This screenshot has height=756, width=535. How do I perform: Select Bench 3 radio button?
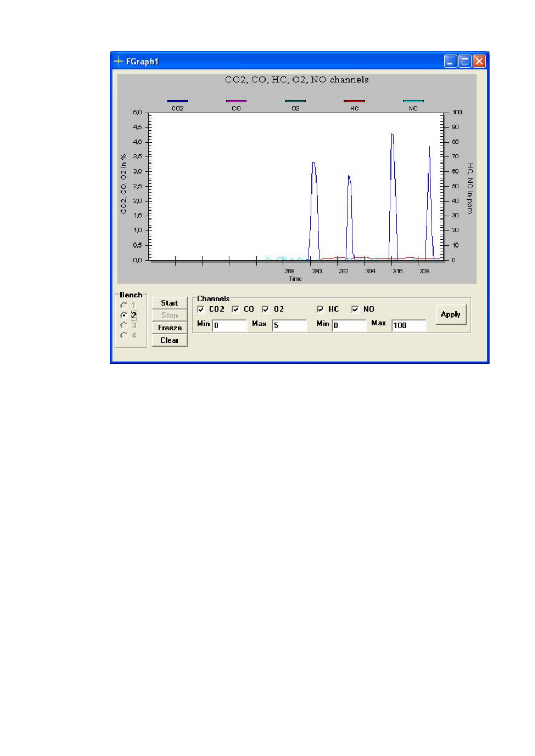tap(124, 325)
